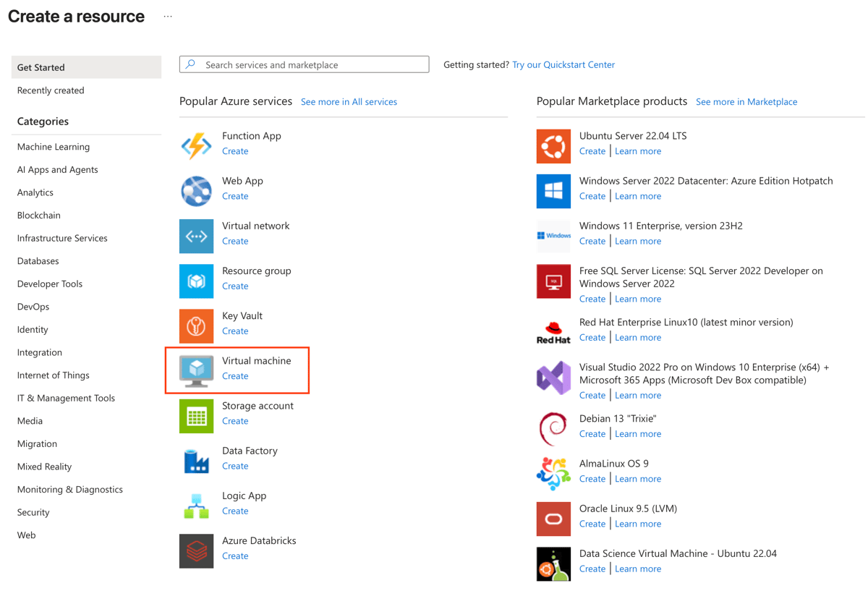
Task: Open the Identity category
Action: click(x=33, y=329)
